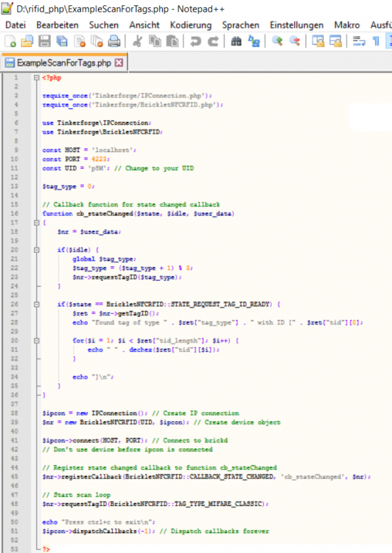Viewport: 392px width, 553px height.
Task: Open the Bearbeiten menu
Action: coord(57,25)
